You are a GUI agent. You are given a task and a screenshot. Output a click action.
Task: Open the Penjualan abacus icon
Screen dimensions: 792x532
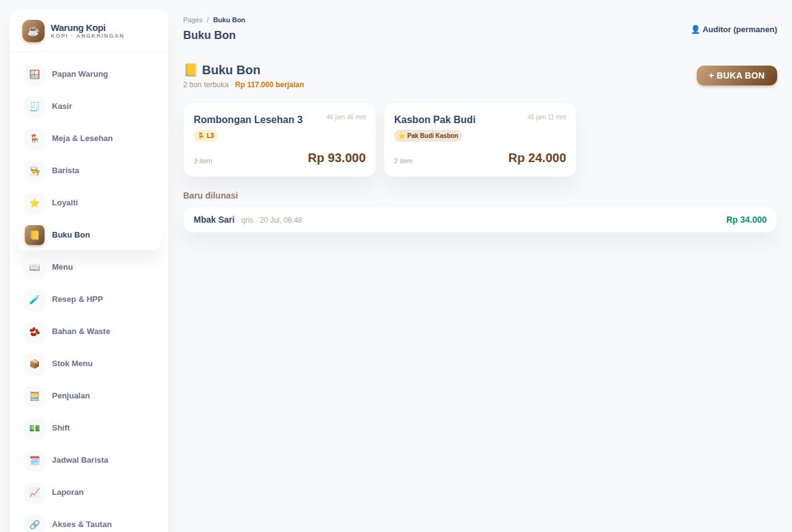pos(35,396)
